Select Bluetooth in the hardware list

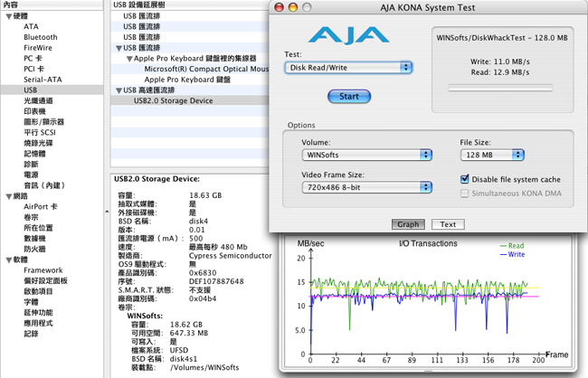coord(41,37)
